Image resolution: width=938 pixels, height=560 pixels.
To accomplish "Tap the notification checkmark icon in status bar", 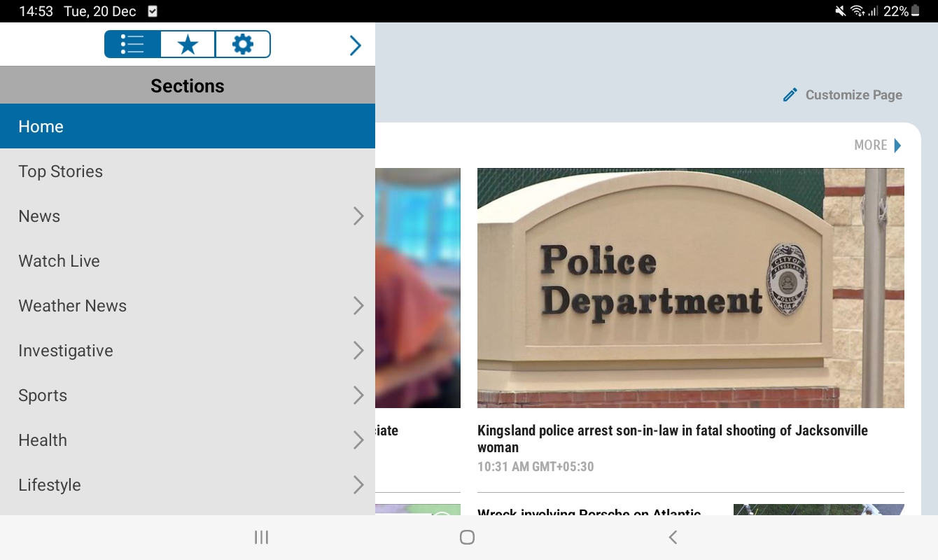I will point(153,11).
